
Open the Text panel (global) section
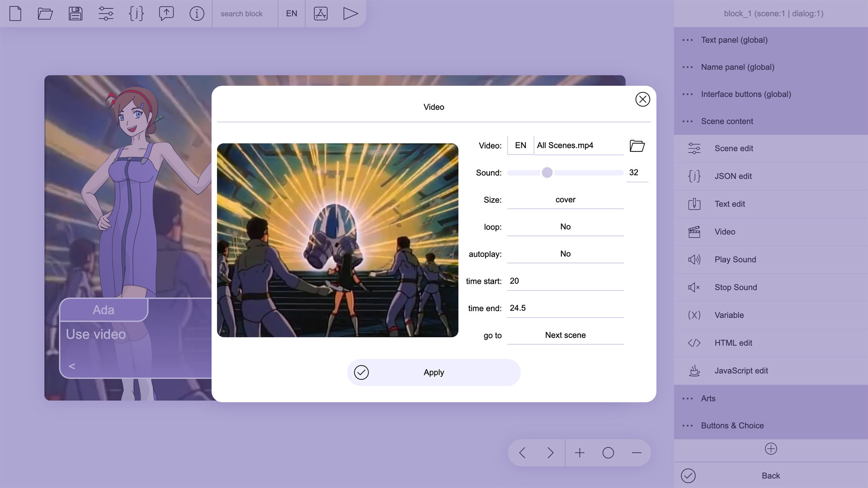point(734,40)
